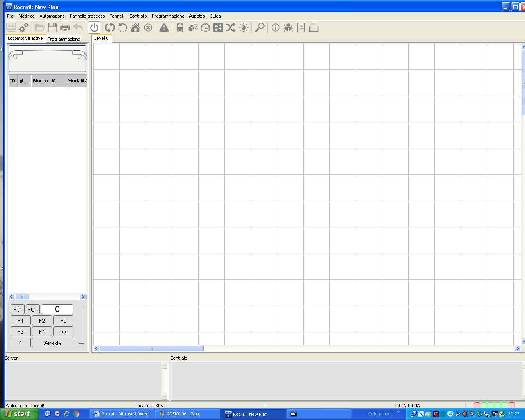Viewport: 525px width, 420px height.
Task: Toggle automatic mode cycle icon
Action: pos(110,28)
